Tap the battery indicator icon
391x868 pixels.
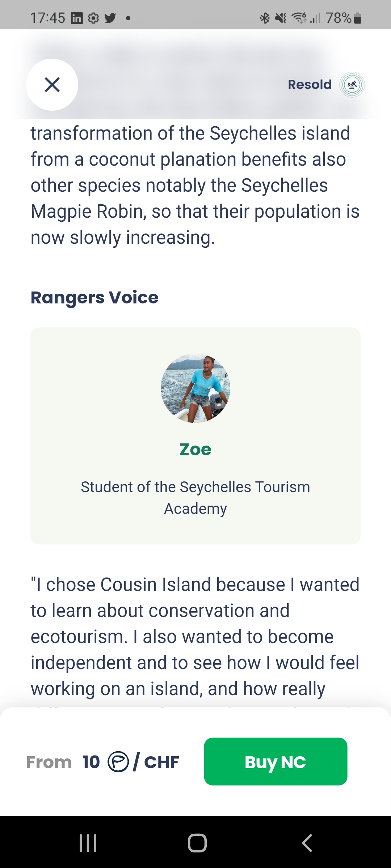click(358, 18)
